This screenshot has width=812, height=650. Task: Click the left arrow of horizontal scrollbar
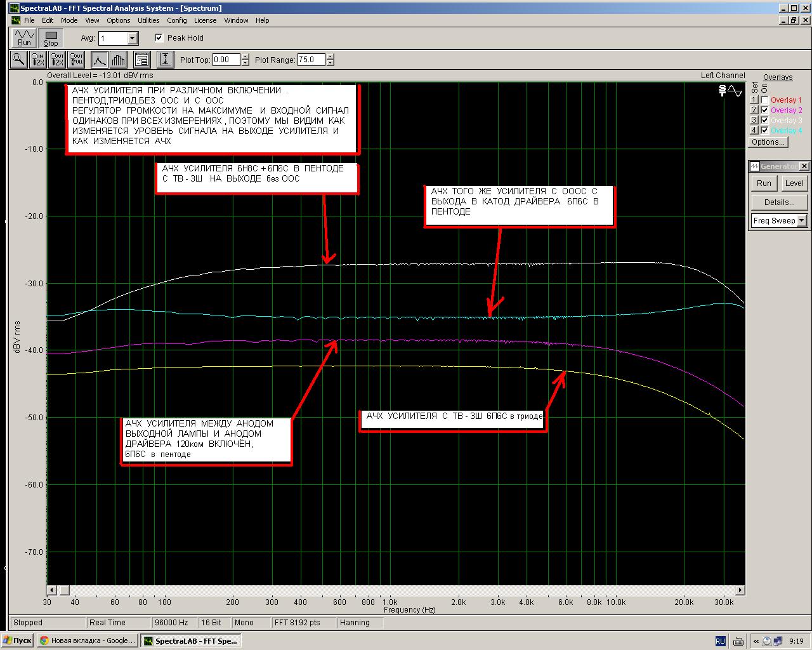coord(52,590)
